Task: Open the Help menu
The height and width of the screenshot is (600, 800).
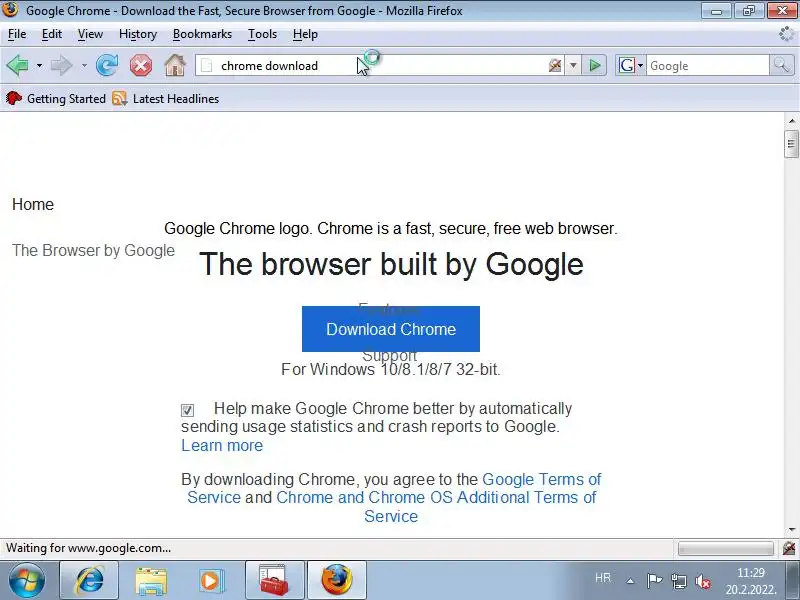Action: (x=305, y=34)
